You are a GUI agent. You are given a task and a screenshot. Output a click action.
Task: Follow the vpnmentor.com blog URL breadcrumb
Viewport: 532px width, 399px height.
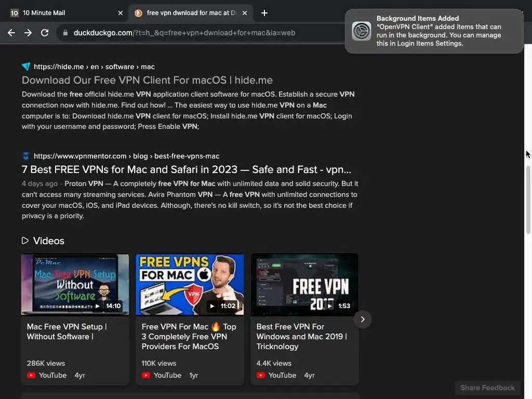127,156
